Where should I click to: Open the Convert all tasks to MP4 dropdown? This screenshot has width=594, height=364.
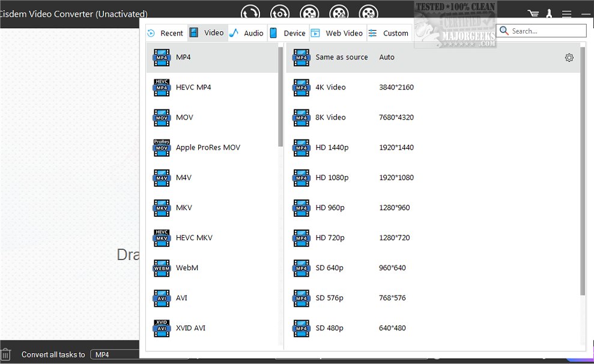[115, 354]
